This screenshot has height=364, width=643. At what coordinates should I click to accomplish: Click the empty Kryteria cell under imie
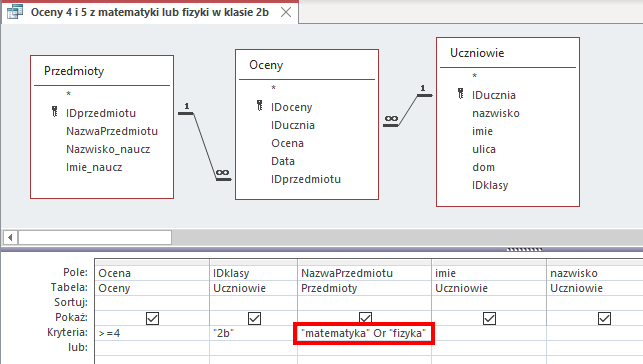coord(490,333)
